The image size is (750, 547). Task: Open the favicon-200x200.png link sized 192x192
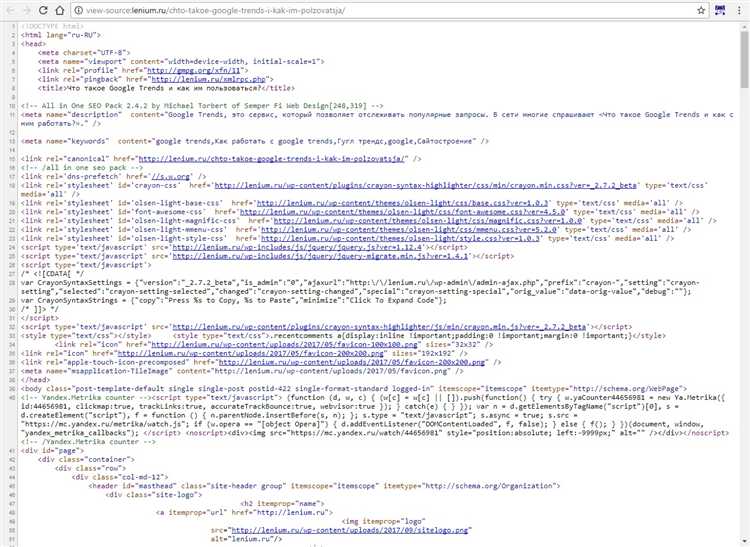(x=251, y=353)
